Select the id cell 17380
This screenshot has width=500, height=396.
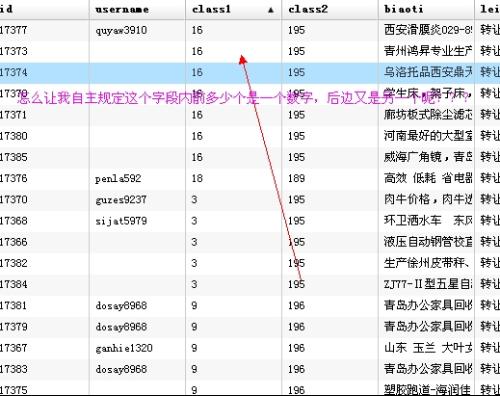click(x=13, y=136)
